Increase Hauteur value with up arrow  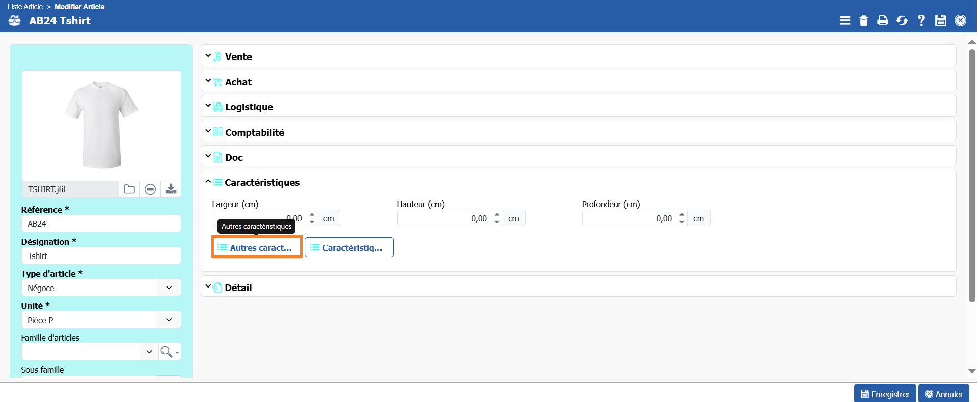pyautogui.click(x=497, y=214)
